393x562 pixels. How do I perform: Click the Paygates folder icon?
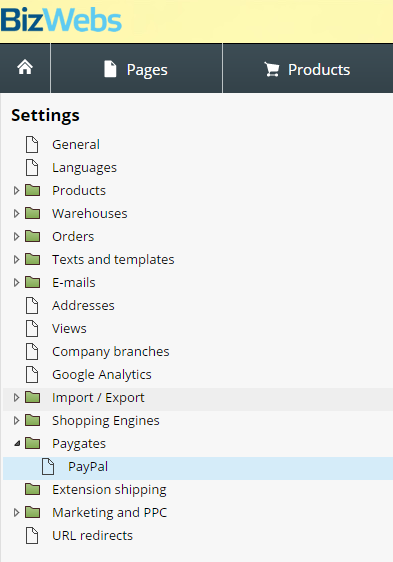pyautogui.click(x=33, y=443)
